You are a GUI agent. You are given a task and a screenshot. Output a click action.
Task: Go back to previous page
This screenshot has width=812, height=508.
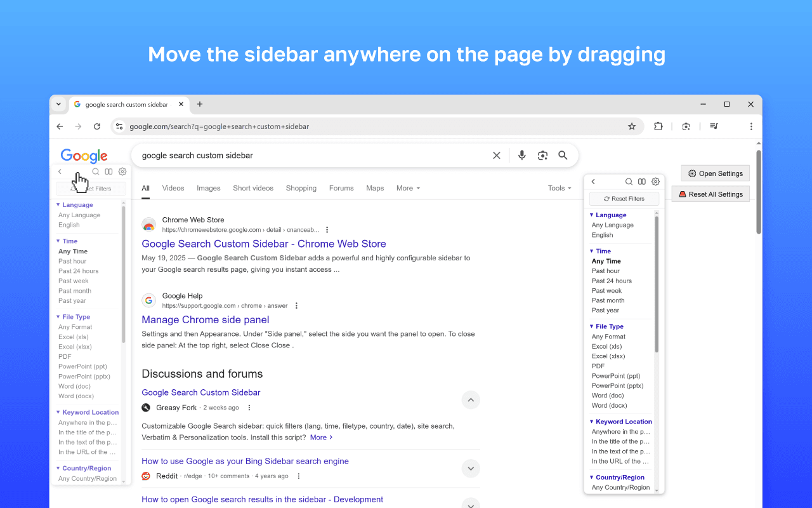[60, 126]
